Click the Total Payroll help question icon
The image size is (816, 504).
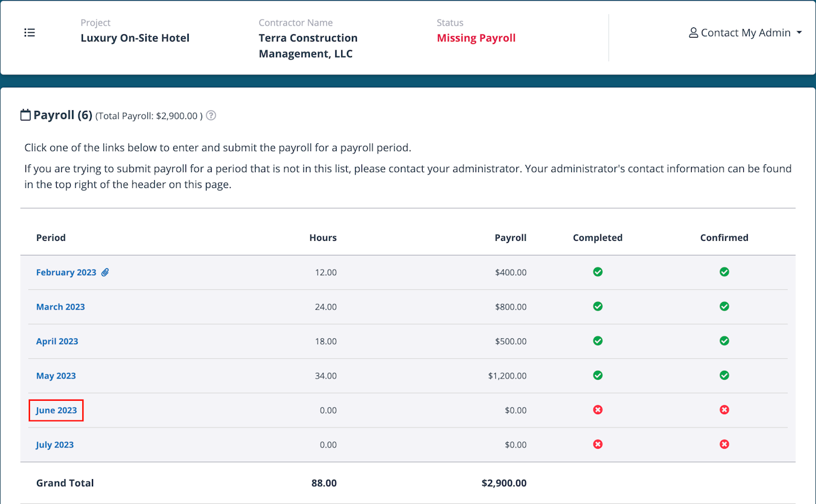[x=211, y=116]
